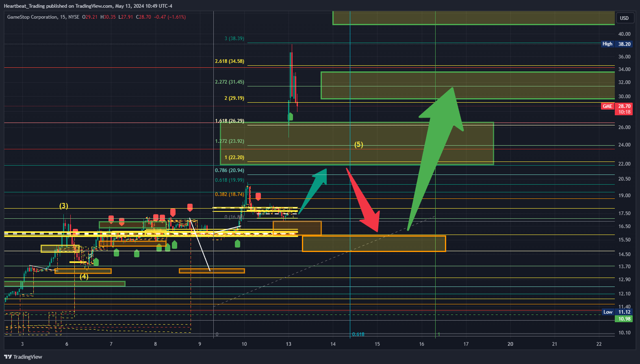Click the wave (5) label
The height and width of the screenshot is (364, 640).
[x=358, y=144]
